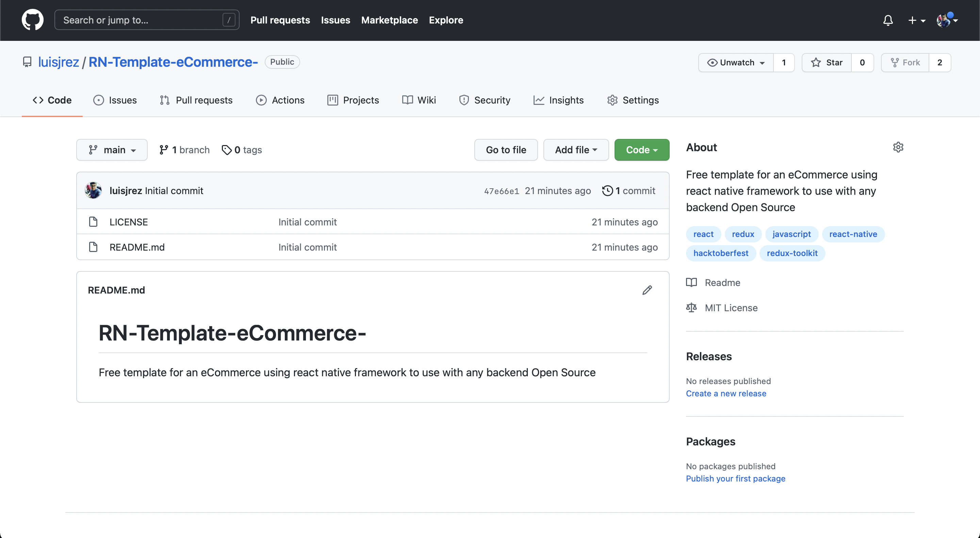Open the Add file dropdown
This screenshot has width=980, height=538.
tap(576, 150)
